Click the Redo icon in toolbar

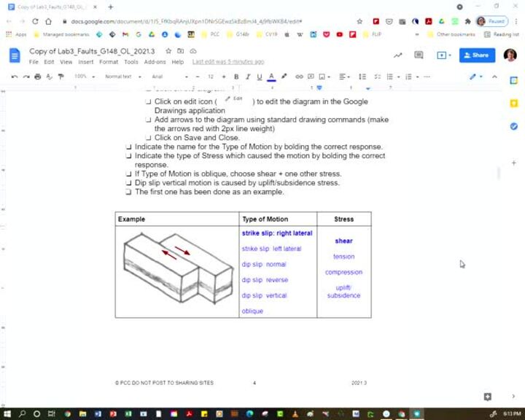(x=26, y=77)
